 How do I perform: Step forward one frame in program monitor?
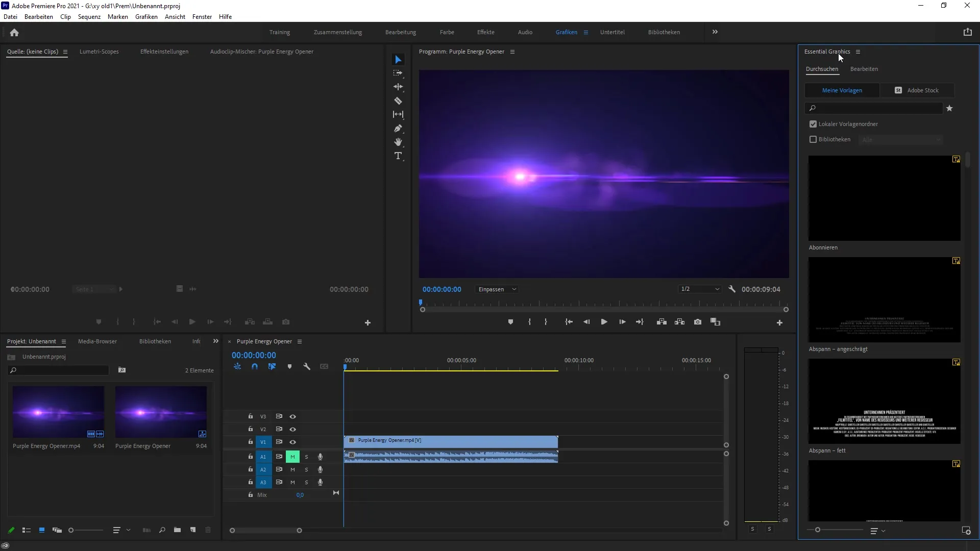pyautogui.click(x=622, y=322)
